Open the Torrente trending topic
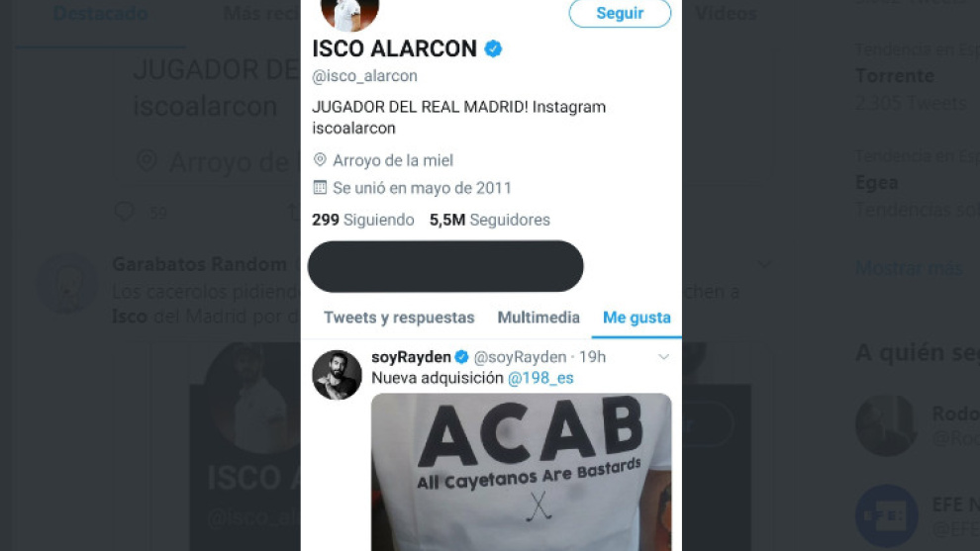 [x=895, y=75]
